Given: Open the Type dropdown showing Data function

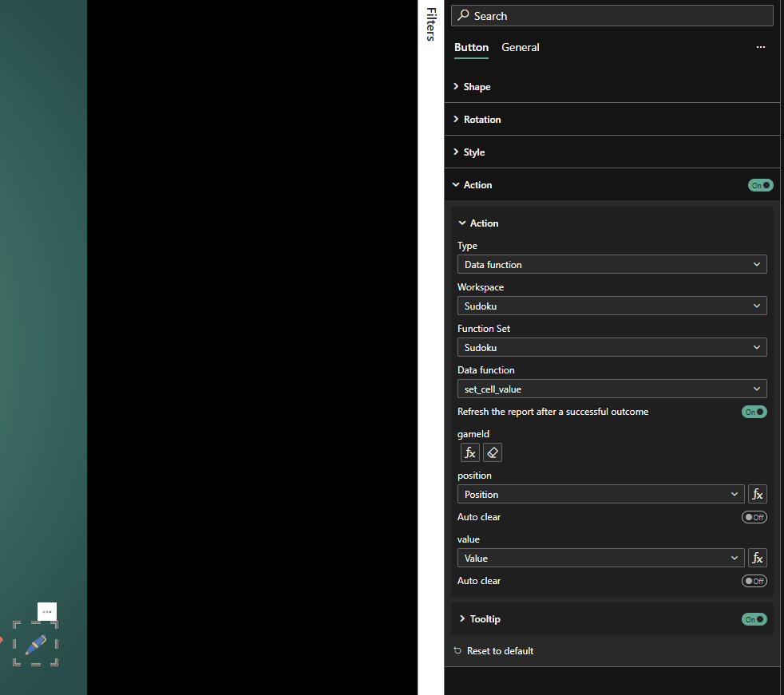Looking at the screenshot, I should pyautogui.click(x=612, y=265).
